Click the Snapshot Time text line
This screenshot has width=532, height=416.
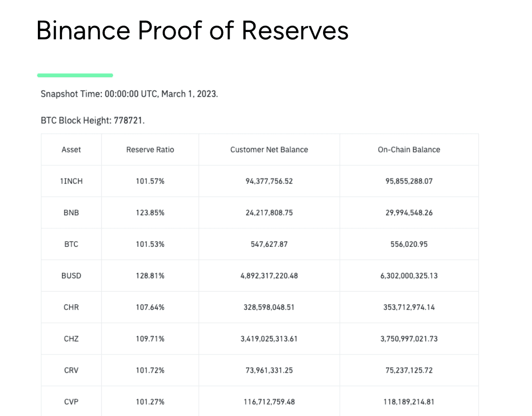(x=129, y=93)
